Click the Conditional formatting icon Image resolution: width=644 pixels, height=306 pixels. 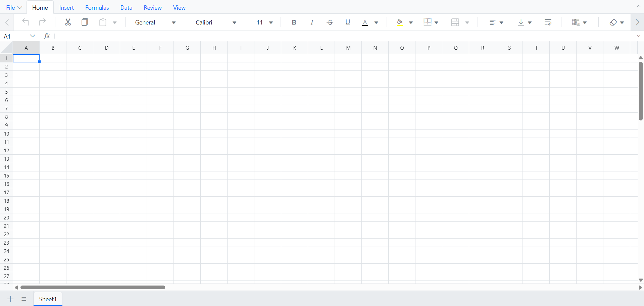tap(576, 22)
